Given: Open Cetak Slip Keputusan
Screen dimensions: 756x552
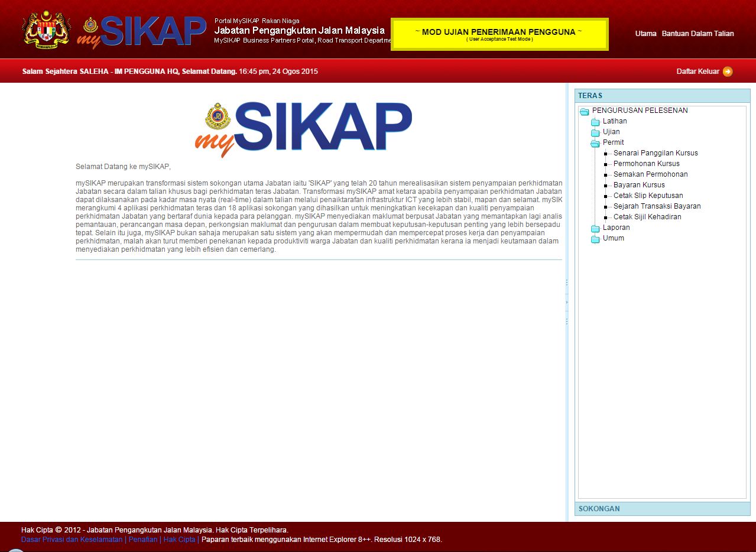Looking at the screenshot, I should pos(648,196).
